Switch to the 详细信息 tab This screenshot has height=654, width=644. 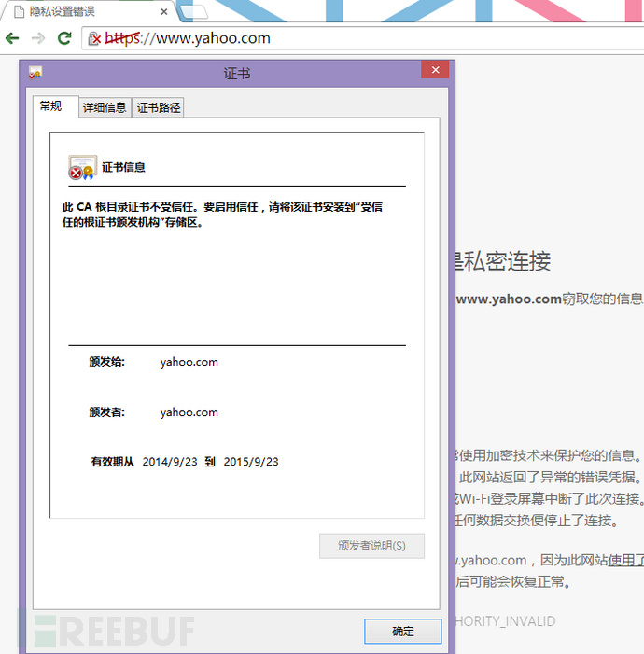click(105, 107)
